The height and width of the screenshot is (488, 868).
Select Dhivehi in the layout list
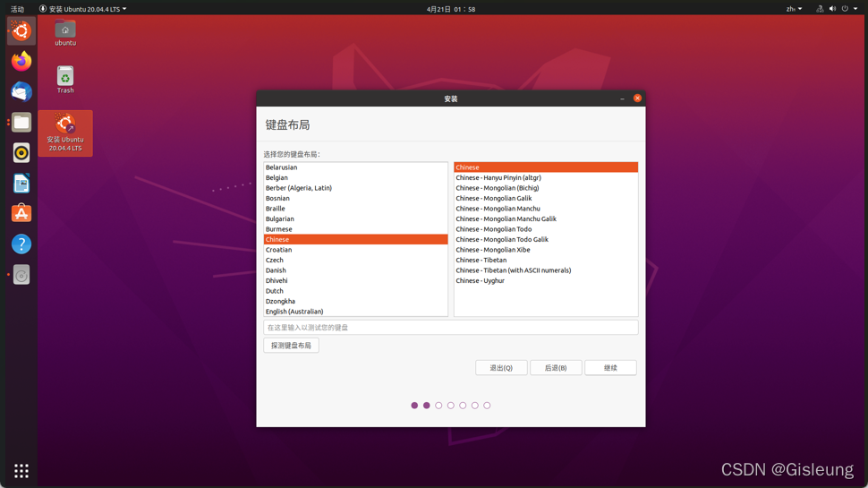pos(355,280)
